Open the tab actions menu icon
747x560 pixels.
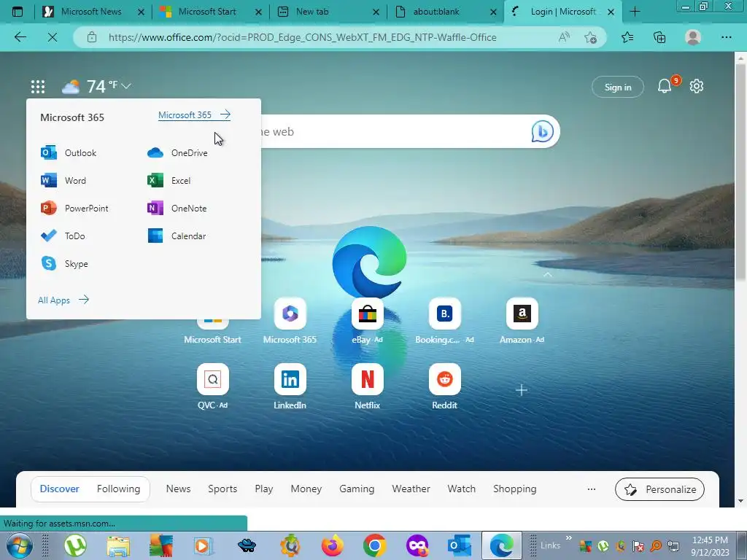[18, 12]
